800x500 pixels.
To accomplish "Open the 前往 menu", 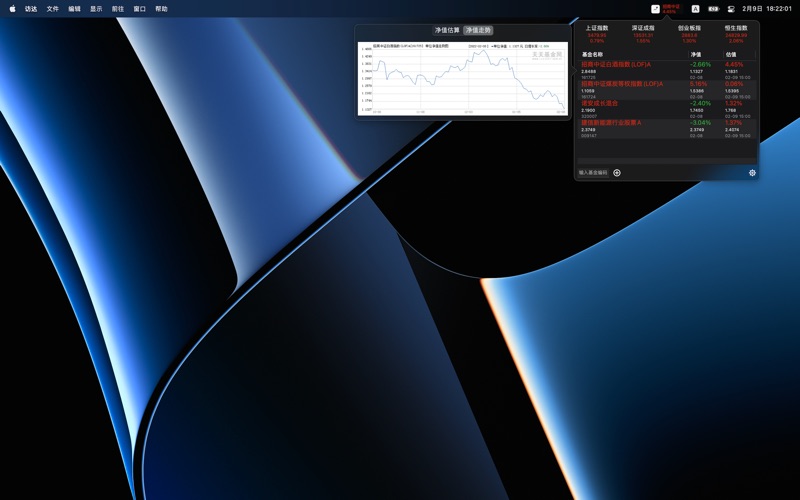I will tap(118, 9).
